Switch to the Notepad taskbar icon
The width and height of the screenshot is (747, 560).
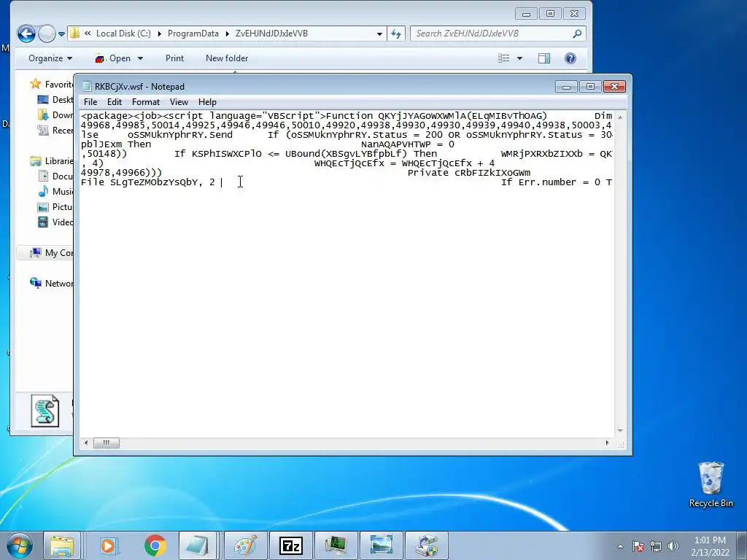pyautogui.click(x=197, y=545)
